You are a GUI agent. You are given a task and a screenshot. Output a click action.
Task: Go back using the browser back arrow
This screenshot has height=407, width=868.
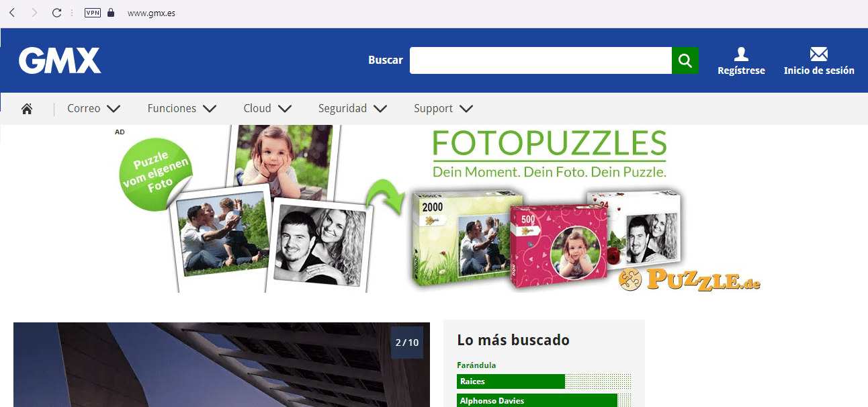pos(12,13)
